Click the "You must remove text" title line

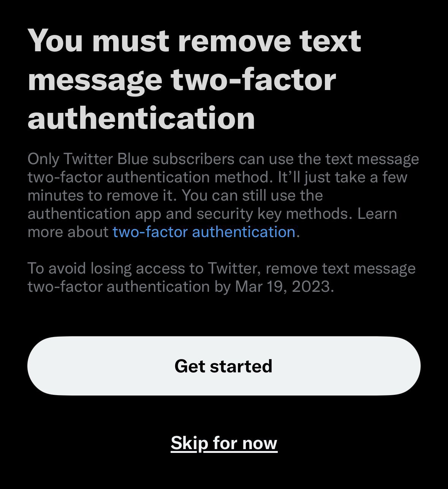[194, 41]
